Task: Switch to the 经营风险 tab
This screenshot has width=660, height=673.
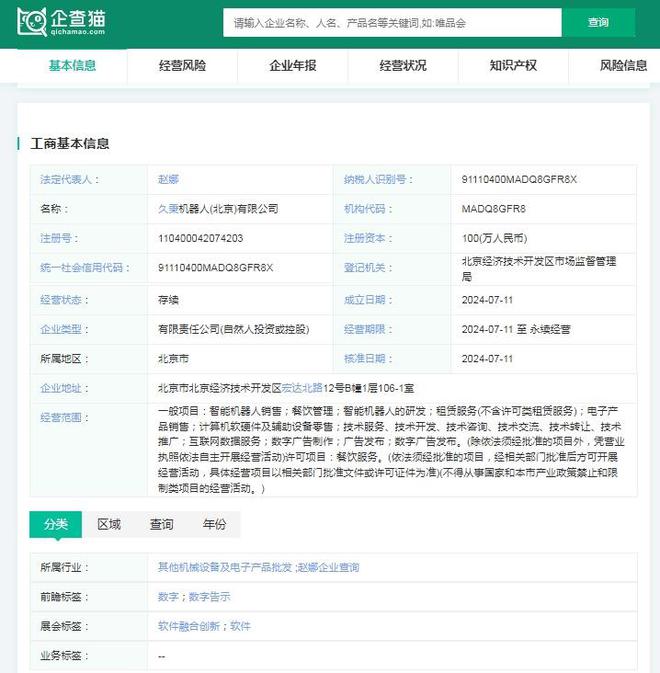Action: (182, 66)
